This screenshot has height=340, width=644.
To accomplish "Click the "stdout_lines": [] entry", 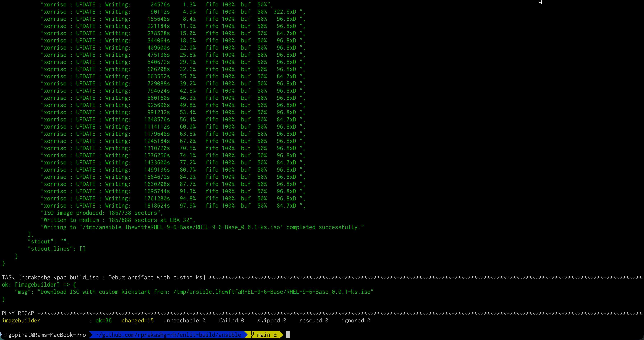I will (57, 249).
